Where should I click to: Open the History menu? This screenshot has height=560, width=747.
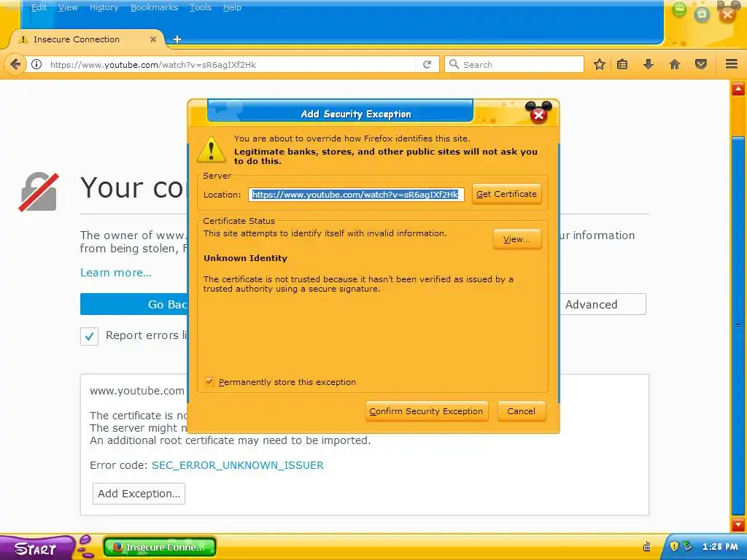(104, 7)
